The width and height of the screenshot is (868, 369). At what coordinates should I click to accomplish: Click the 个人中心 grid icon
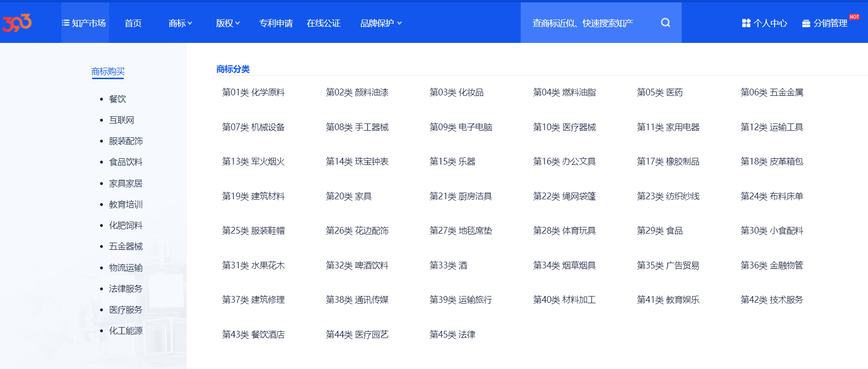coord(746,23)
